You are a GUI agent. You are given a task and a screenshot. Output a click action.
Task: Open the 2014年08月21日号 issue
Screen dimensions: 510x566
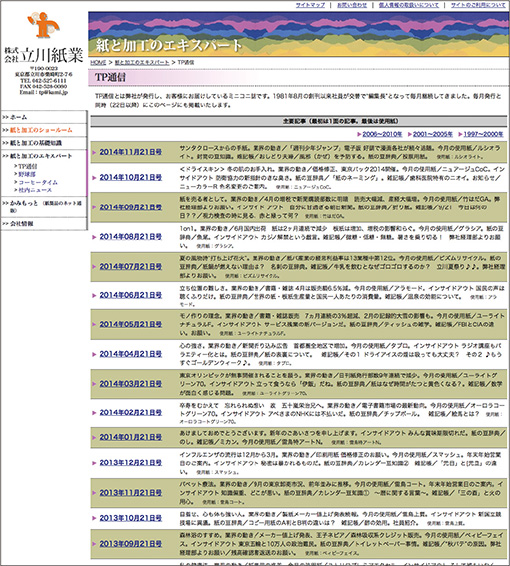point(131,237)
